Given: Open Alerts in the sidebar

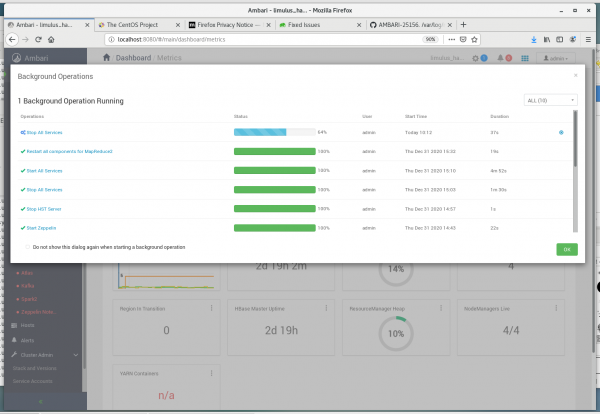Looking at the screenshot, I should pyautogui.click(x=27, y=340).
